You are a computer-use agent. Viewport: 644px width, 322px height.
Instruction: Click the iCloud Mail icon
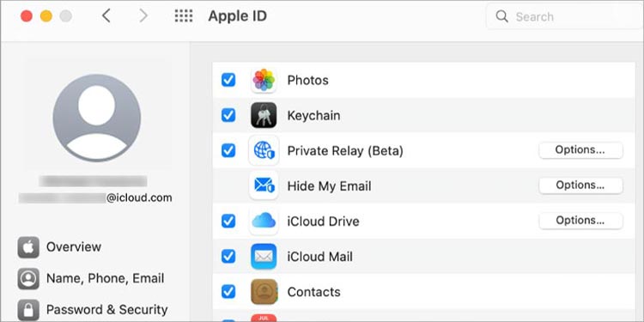pos(264,256)
